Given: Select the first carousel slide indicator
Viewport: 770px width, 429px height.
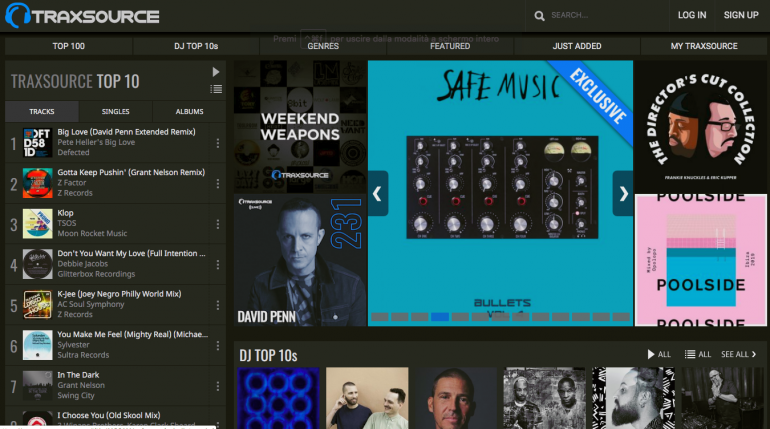Looking at the screenshot, I should click(379, 317).
